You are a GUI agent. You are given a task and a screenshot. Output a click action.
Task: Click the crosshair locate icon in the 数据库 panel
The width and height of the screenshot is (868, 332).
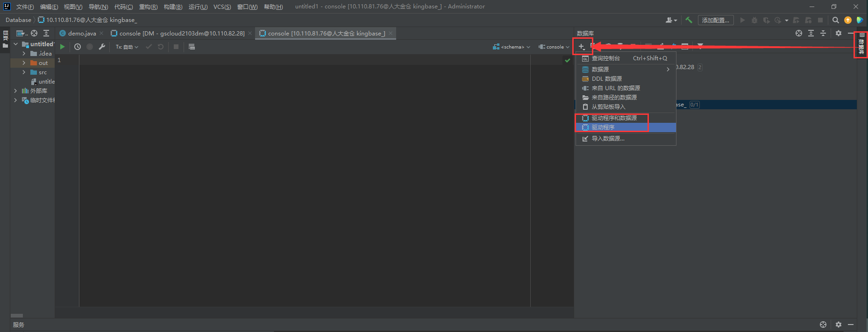[799, 33]
